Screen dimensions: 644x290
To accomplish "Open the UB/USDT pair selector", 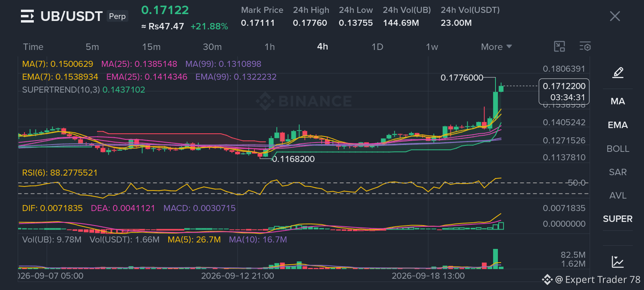I will [72, 16].
